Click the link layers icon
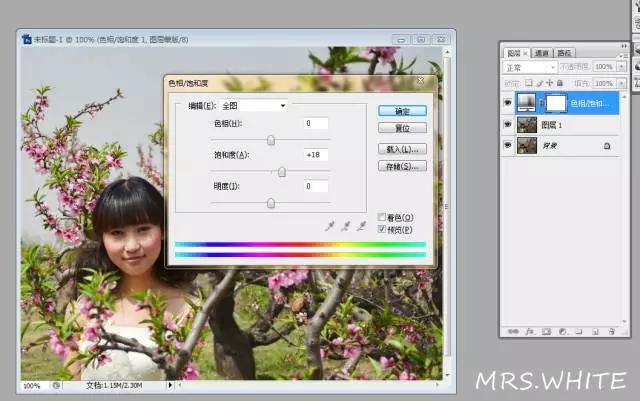 [512, 331]
